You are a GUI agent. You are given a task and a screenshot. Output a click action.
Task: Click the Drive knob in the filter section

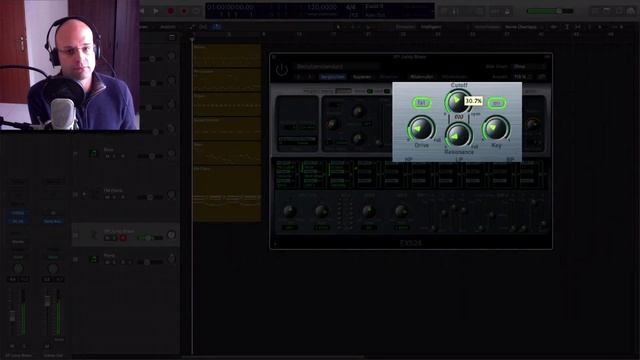pyautogui.click(x=420, y=129)
